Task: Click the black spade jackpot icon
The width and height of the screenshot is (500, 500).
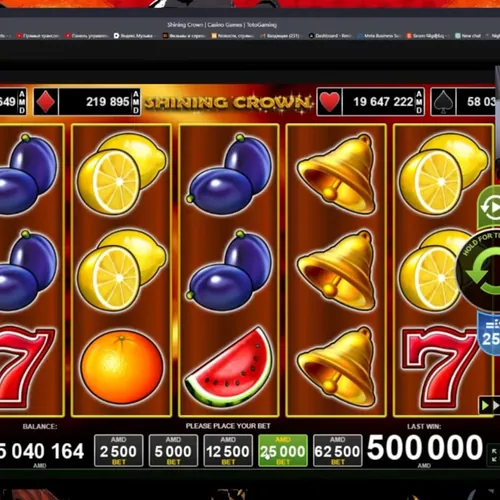Action: (x=443, y=102)
